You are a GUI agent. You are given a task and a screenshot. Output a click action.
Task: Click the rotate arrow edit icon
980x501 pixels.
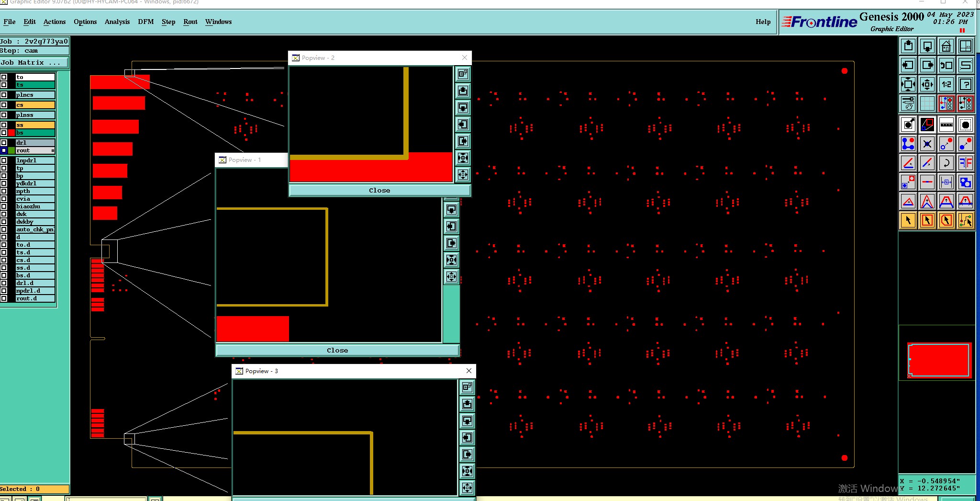tap(946, 163)
